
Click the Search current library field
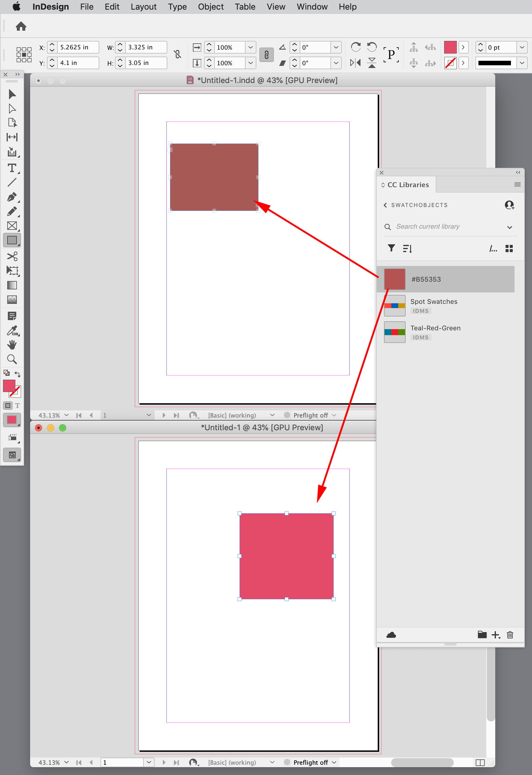click(x=434, y=227)
